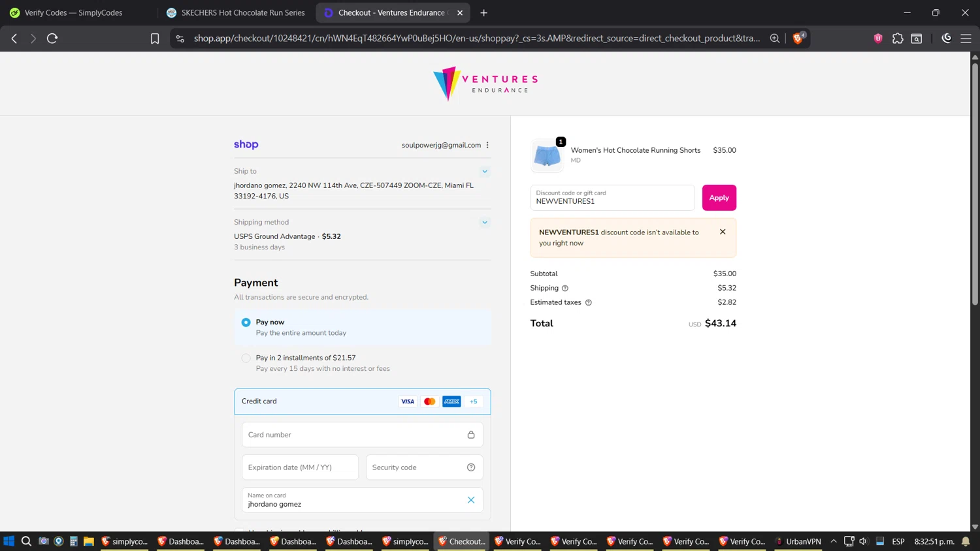The width and height of the screenshot is (980, 551).
Task: Click the Visa card icon
Action: [x=408, y=401]
